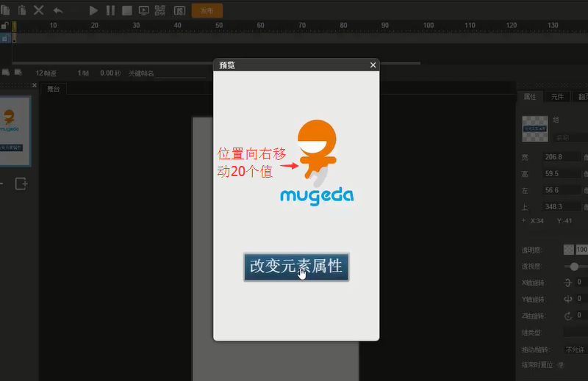Close the page panel with its X
Viewport: 588px width, 381px height.
[35, 85]
